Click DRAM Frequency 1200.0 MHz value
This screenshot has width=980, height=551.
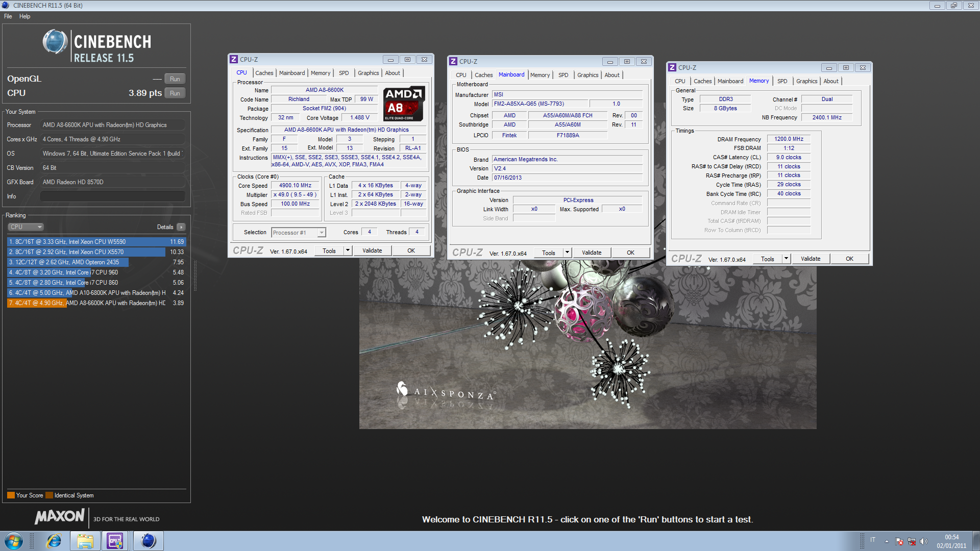point(789,139)
